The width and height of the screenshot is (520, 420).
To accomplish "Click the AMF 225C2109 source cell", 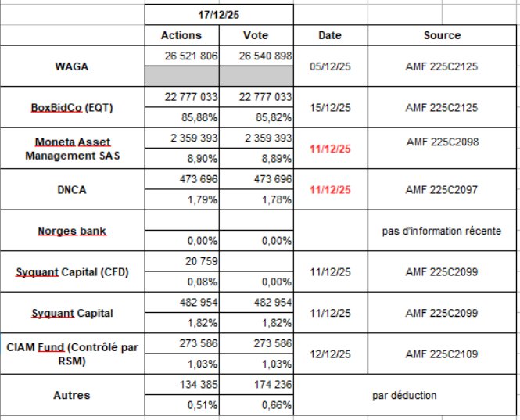I will (442, 354).
